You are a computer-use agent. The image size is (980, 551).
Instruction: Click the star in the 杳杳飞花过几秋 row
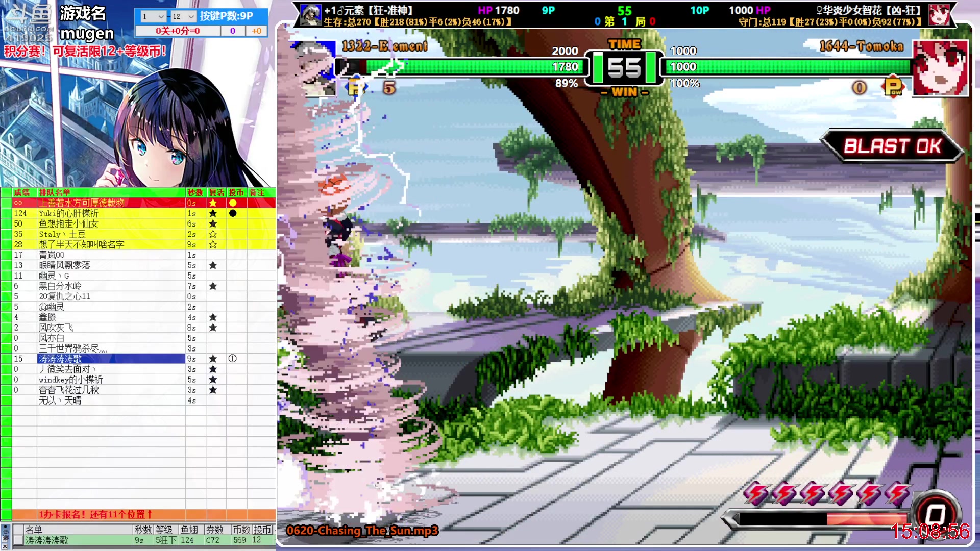(x=213, y=390)
